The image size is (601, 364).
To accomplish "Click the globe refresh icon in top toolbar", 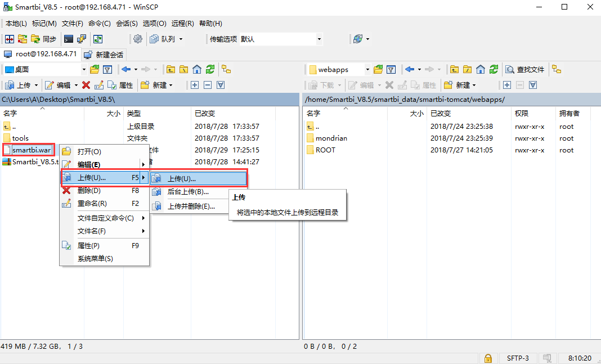I will point(358,39).
